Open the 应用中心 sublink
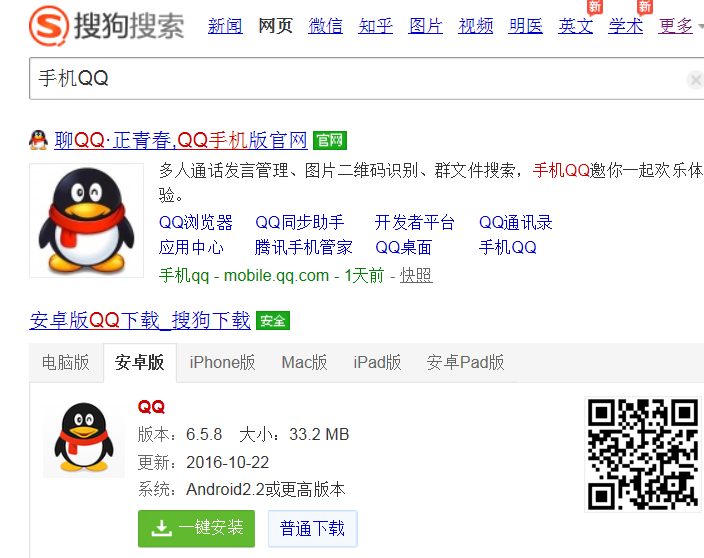 pyautogui.click(x=191, y=247)
